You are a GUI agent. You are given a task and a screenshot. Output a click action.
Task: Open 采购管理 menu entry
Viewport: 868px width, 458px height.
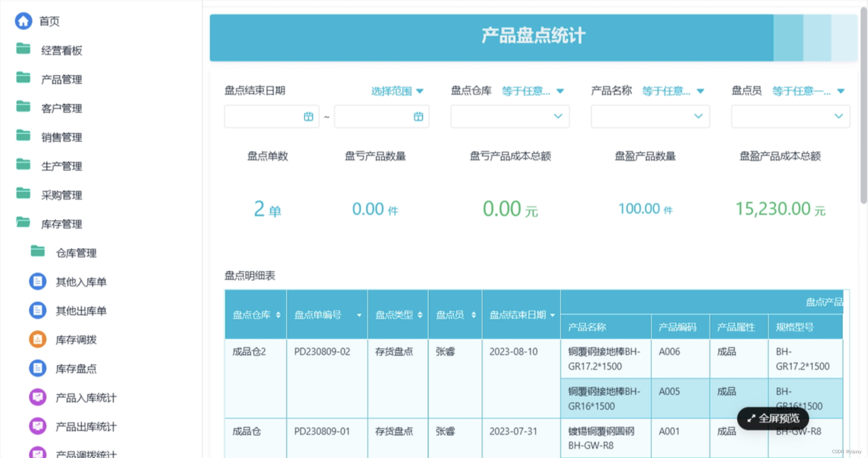click(x=62, y=195)
